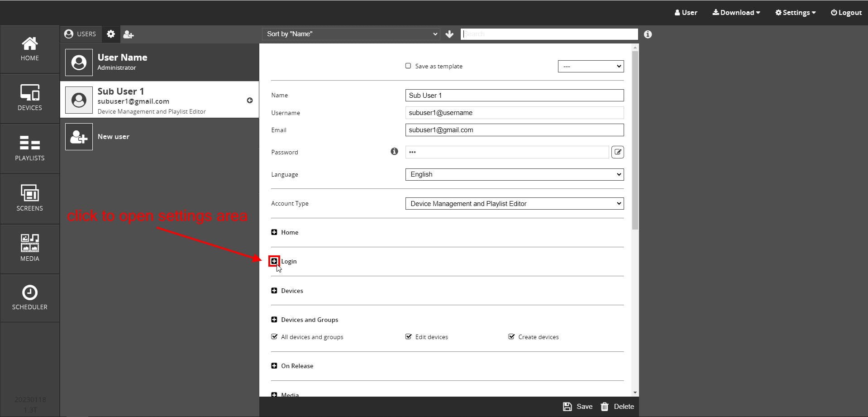
Task: Click the Delete button label
Action: click(x=624, y=407)
